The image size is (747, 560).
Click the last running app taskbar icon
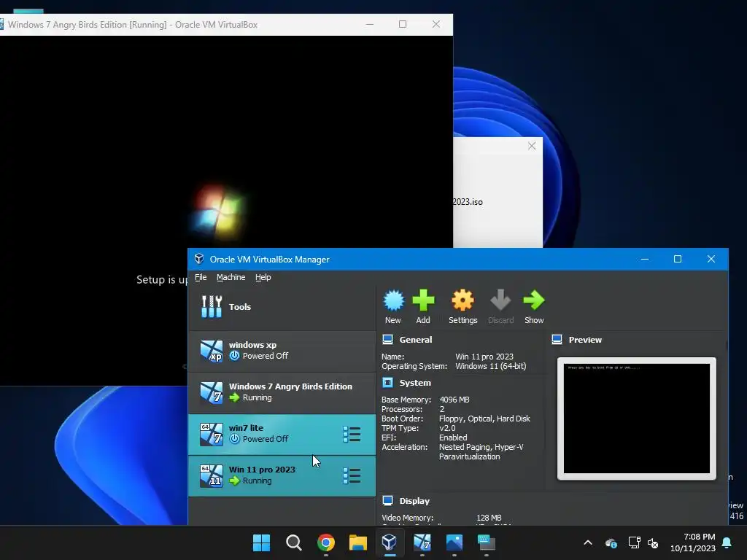pyautogui.click(x=487, y=542)
